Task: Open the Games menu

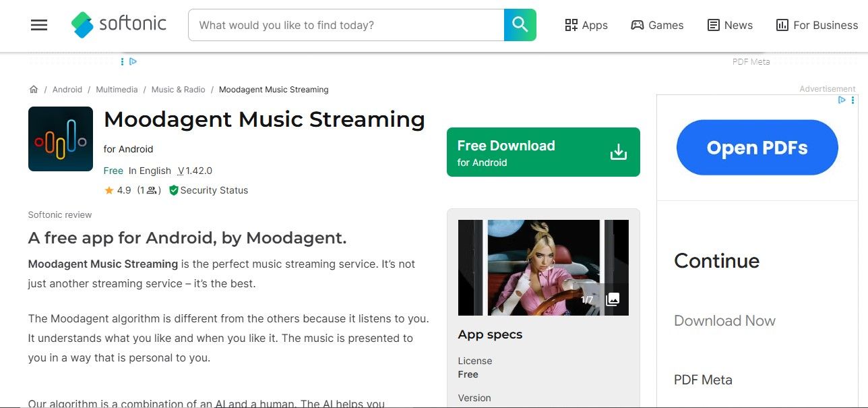Action: point(657,25)
